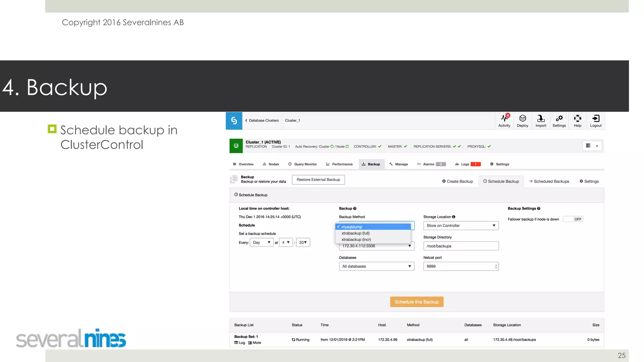Open the Cluster_1 breadcrumb

(x=292, y=120)
